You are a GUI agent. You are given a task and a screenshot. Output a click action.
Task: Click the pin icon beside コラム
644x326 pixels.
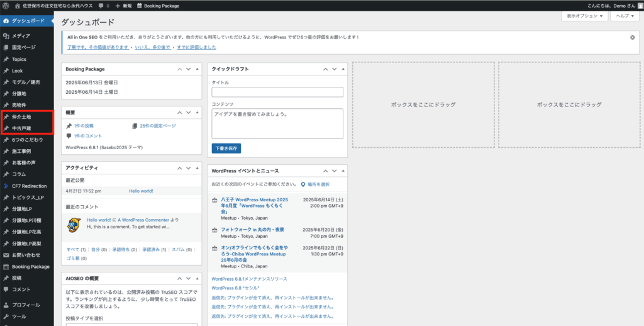(6, 174)
